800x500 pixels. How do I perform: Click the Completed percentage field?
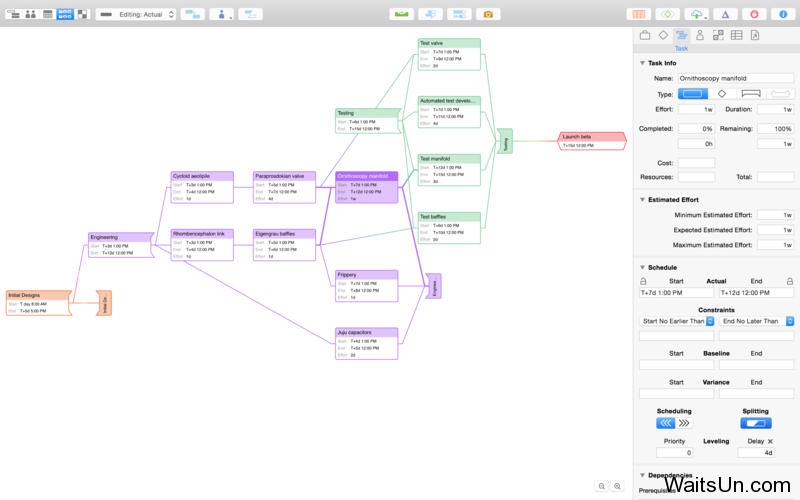696,129
